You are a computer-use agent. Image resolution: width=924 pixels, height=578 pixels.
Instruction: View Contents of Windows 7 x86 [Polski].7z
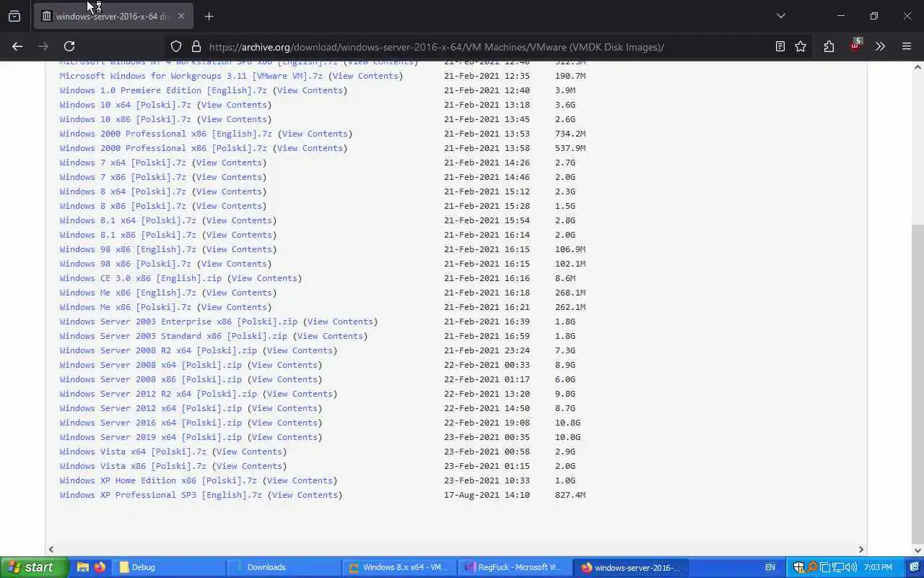229,177
